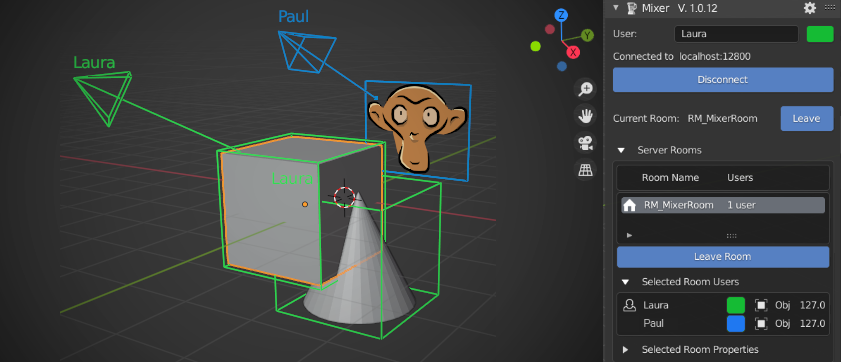Toggle Laura's selection frame icon

point(761,305)
